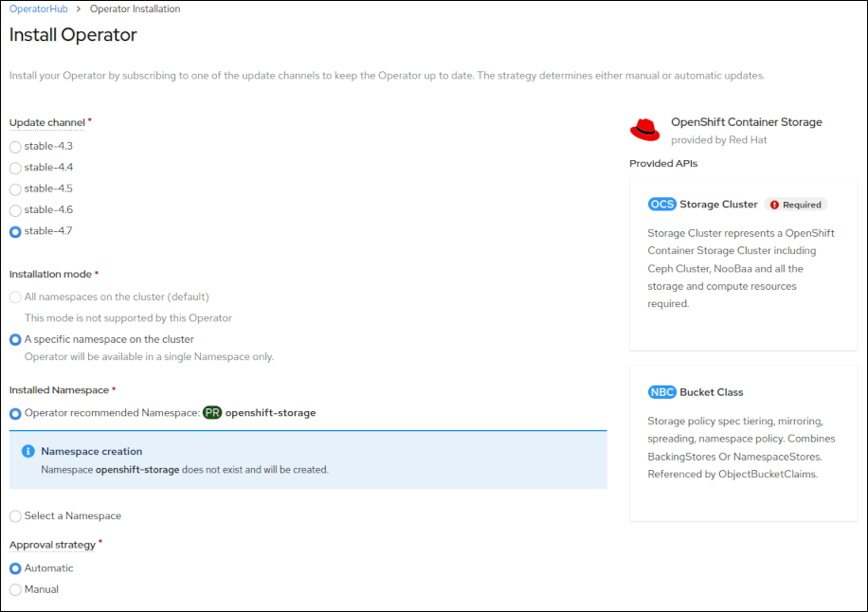This screenshot has width=868, height=612.
Task: Click the NBC badge icon
Action: [661, 392]
